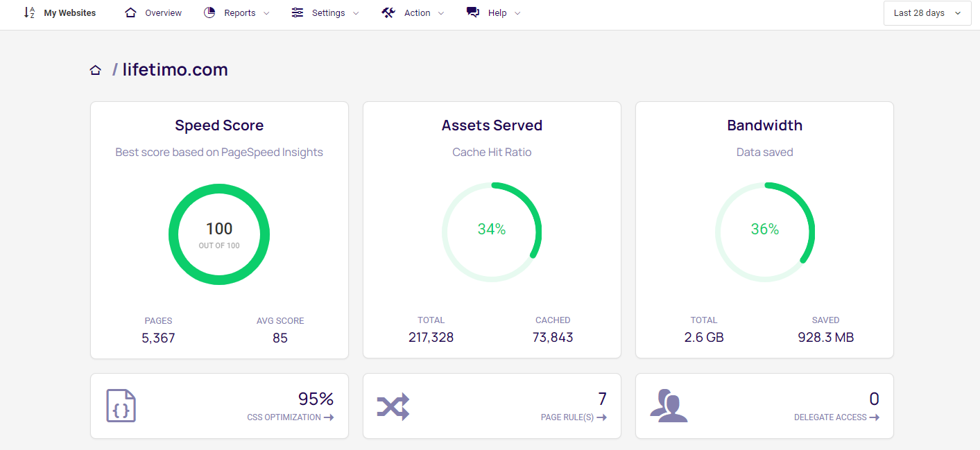Open the Help chat icon

click(472, 12)
